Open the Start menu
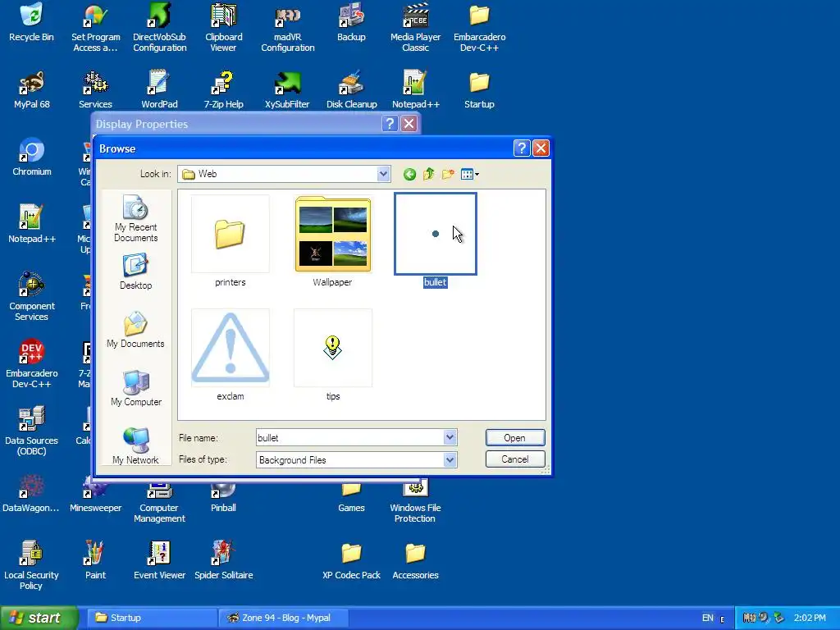 [39, 618]
